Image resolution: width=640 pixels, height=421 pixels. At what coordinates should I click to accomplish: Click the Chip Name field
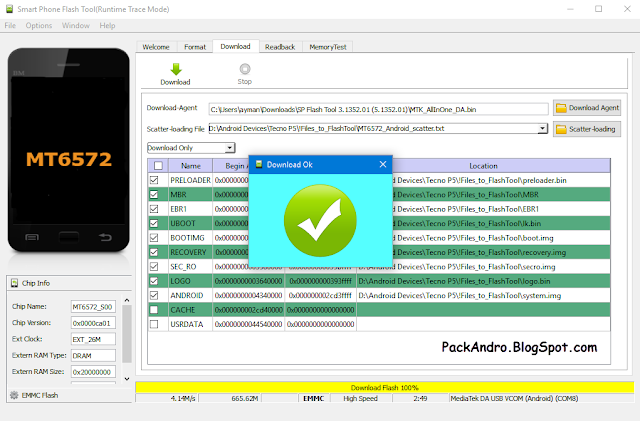[93, 307]
